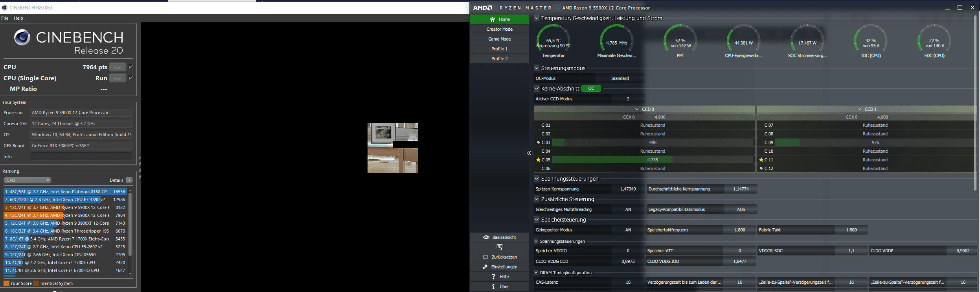This screenshot has width=980, height=292.
Task: Click the Basisansicht eye icon
Action: tap(486, 237)
